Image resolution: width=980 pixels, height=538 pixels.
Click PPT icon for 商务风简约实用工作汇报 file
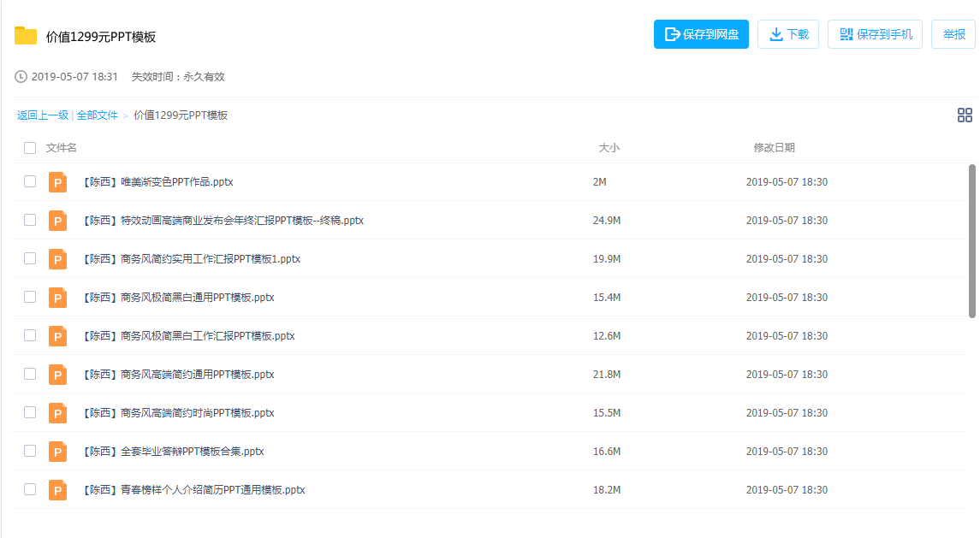pyautogui.click(x=57, y=258)
